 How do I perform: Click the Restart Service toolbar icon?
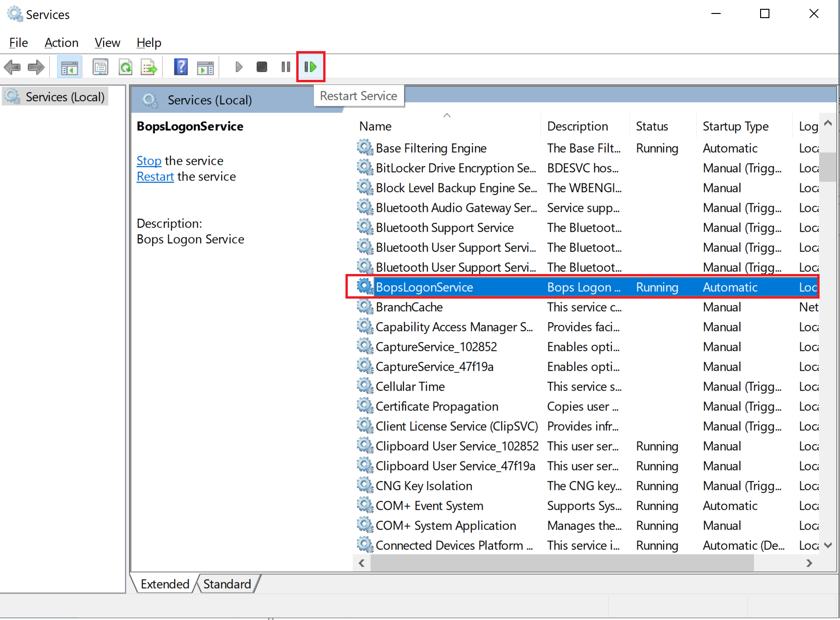click(310, 67)
